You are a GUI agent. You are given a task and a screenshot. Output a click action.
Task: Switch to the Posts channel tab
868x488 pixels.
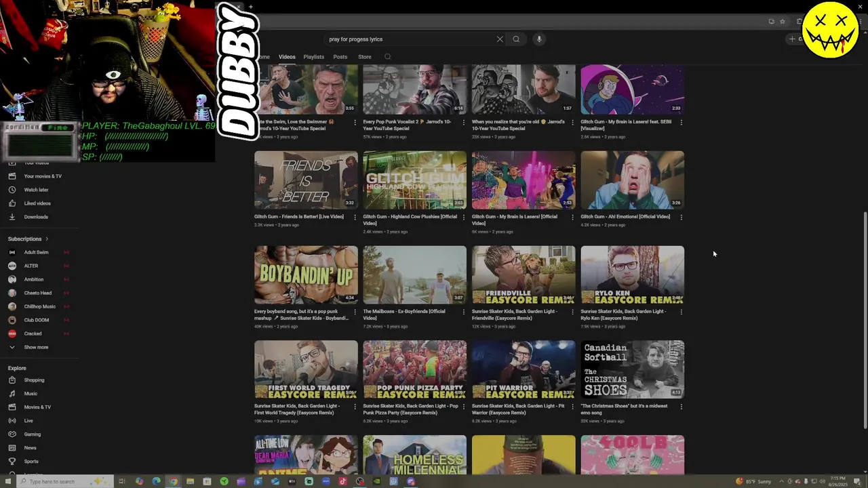click(340, 57)
